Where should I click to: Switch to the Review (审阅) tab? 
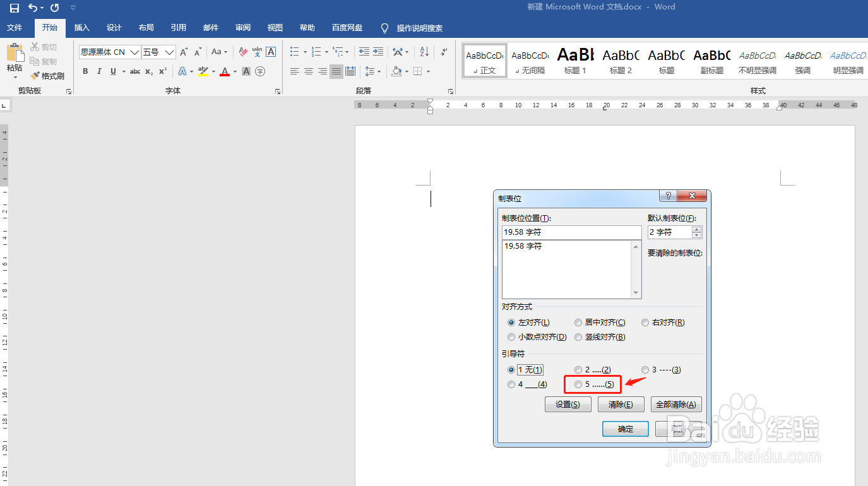(243, 28)
